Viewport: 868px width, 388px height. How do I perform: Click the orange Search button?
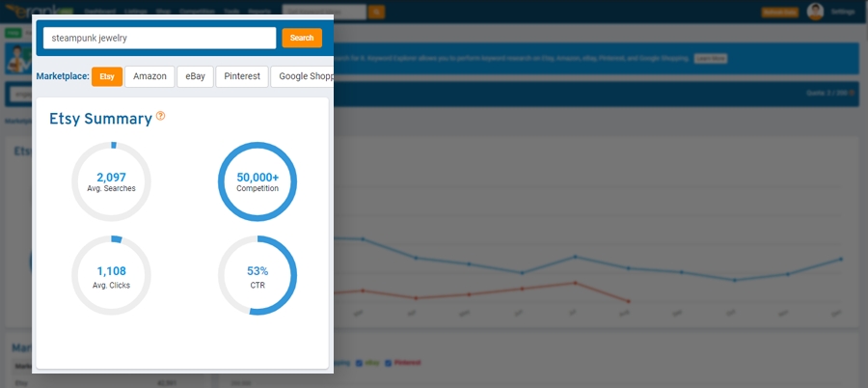pyautogui.click(x=302, y=39)
